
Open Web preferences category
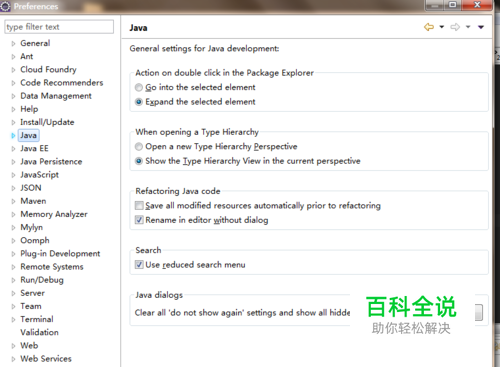(29, 346)
